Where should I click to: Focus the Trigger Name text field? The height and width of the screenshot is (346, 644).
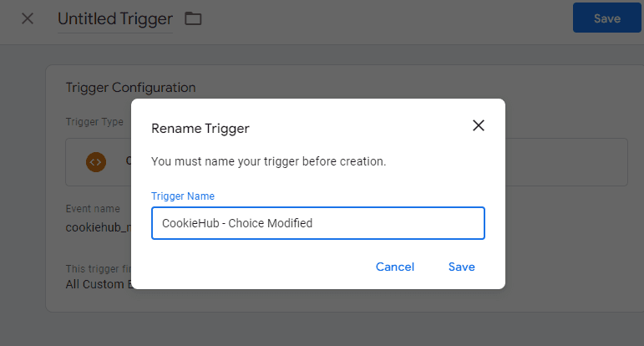coord(317,223)
